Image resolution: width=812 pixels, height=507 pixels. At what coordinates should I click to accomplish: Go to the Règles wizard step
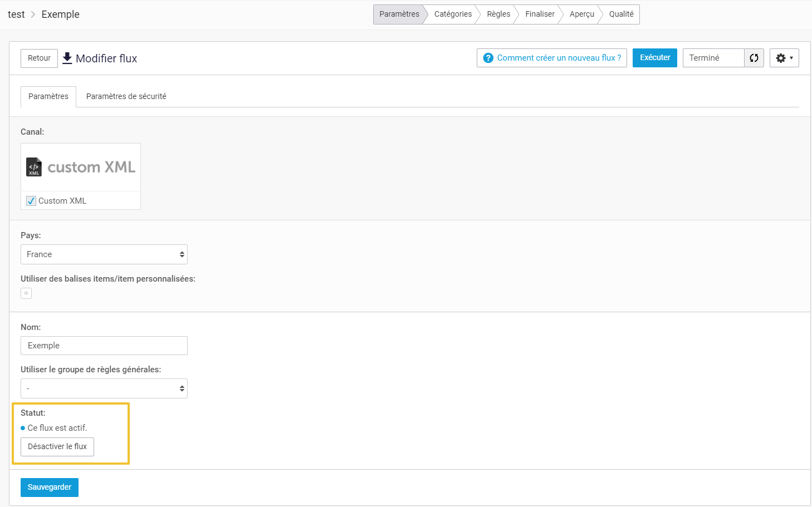498,14
